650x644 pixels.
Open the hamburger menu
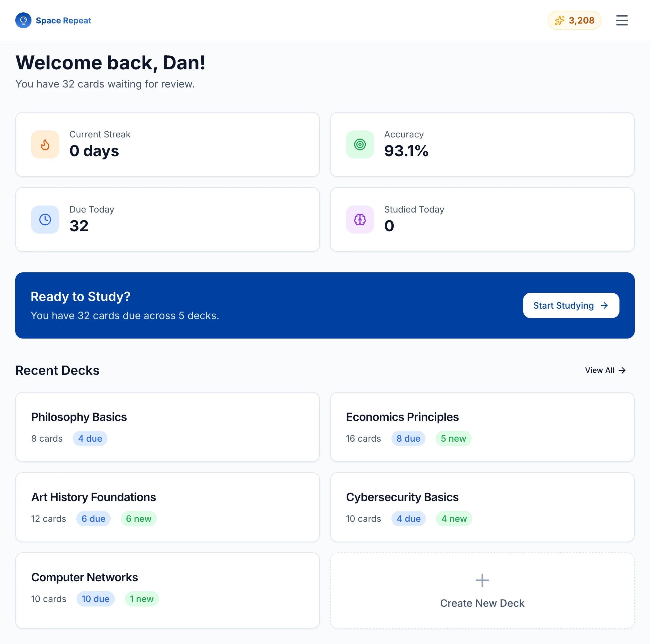point(621,21)
